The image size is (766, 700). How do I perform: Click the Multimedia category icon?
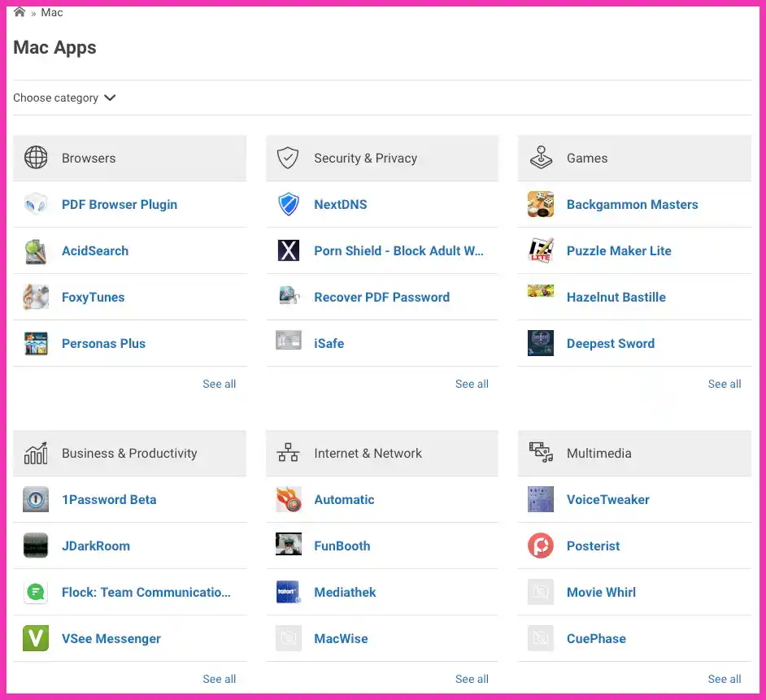541,452
